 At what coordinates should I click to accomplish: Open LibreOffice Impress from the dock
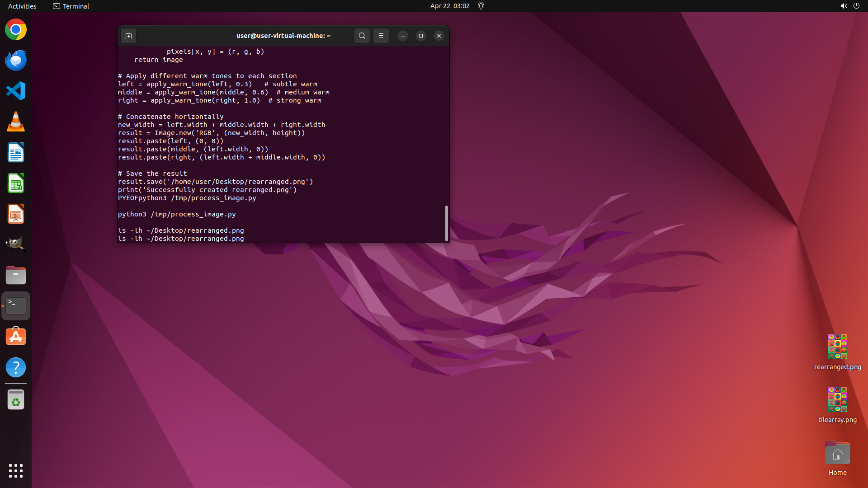[16, 214]
